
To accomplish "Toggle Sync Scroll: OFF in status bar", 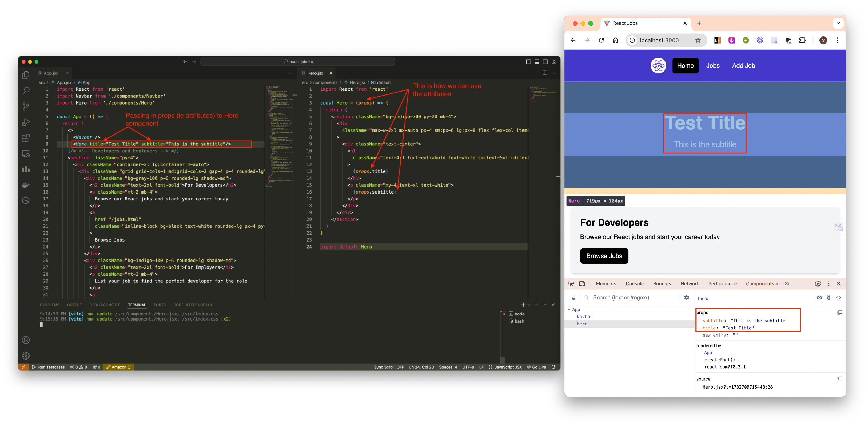I will pos(388,367).
